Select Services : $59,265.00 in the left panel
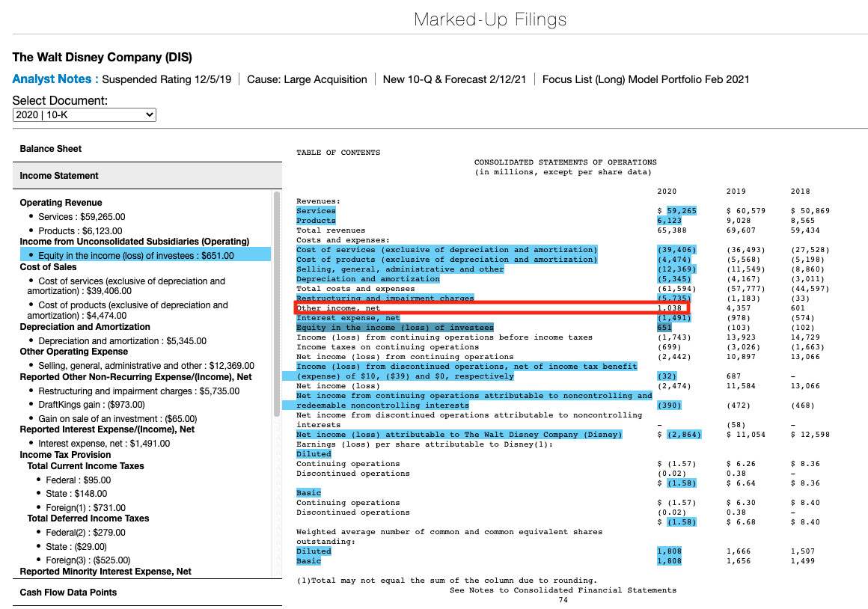 tap(82, 217)
